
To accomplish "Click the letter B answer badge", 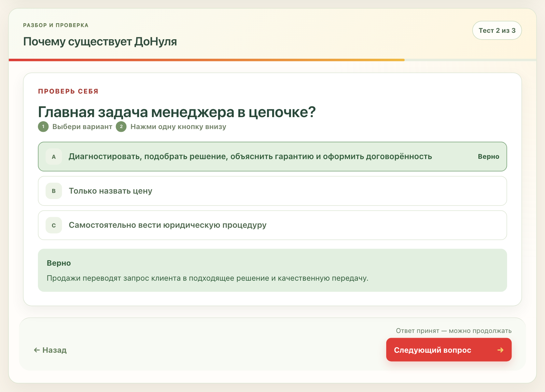I will [x=54, y=191].
